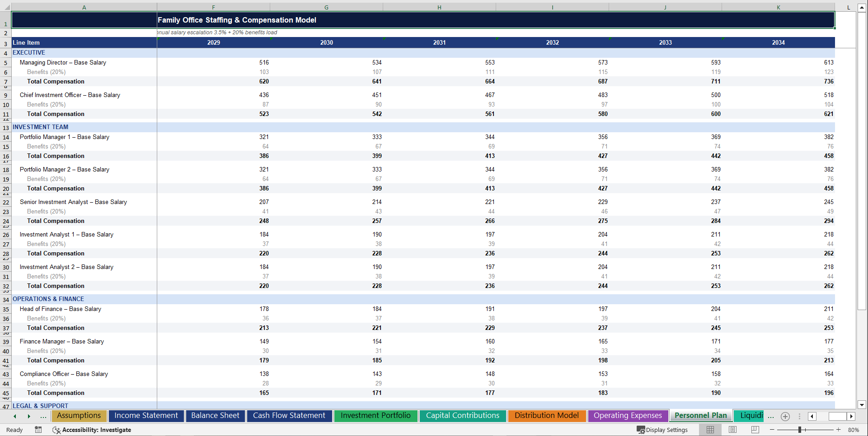Image resolution: width=868 pixels, height=436 pixels.
Task: Click the right sheet navigation arrow
Action: click(x=29, y=416)
